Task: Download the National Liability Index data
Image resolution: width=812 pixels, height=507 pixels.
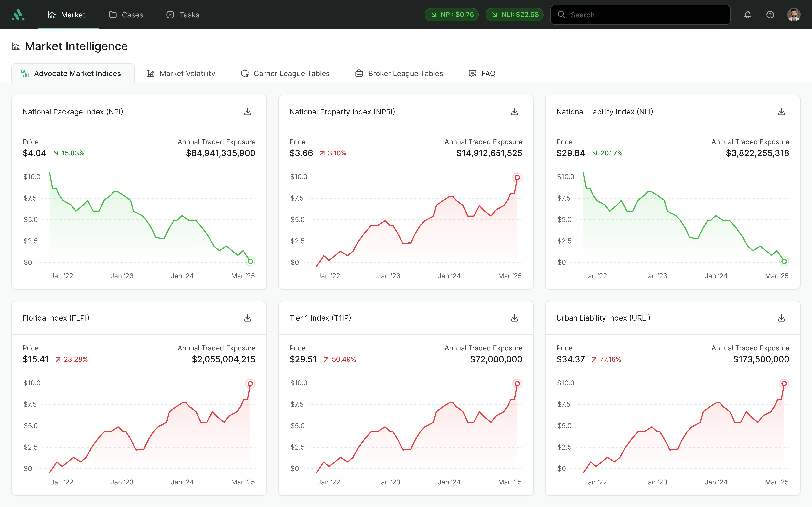Action: click(781, 112)
